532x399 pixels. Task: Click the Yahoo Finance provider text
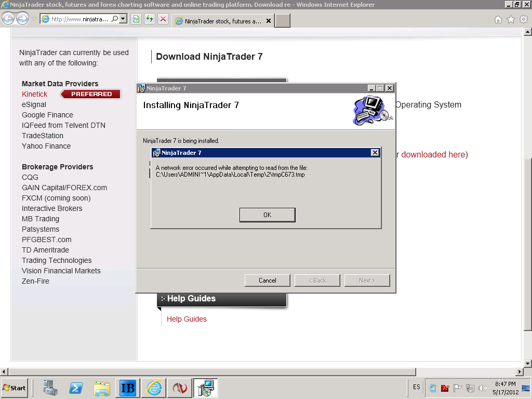pos(46,146)
